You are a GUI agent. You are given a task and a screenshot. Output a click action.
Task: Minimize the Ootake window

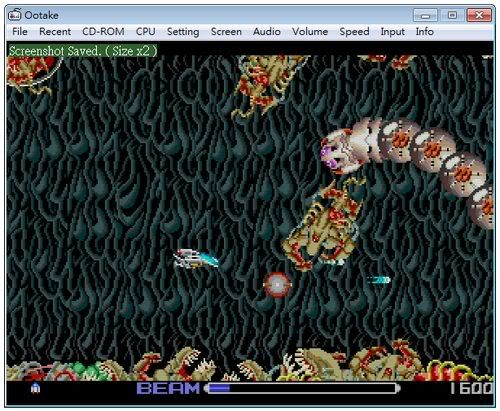[425, 15]
